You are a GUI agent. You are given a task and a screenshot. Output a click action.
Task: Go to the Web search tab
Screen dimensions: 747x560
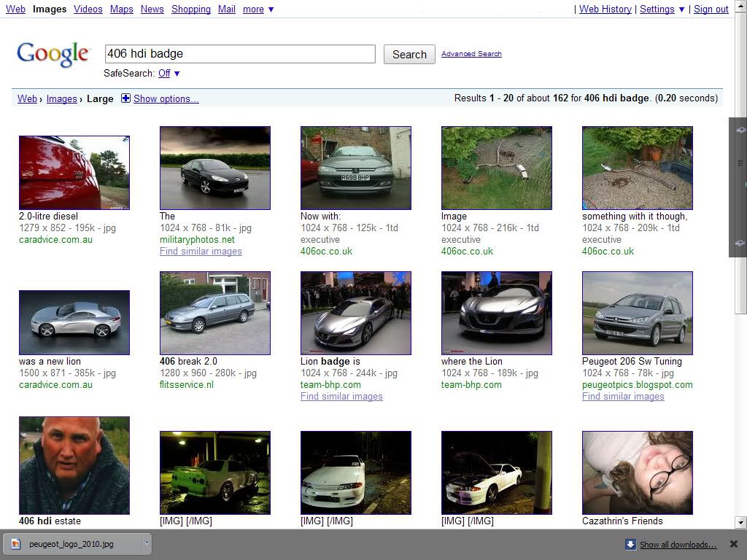coord(15,9)
